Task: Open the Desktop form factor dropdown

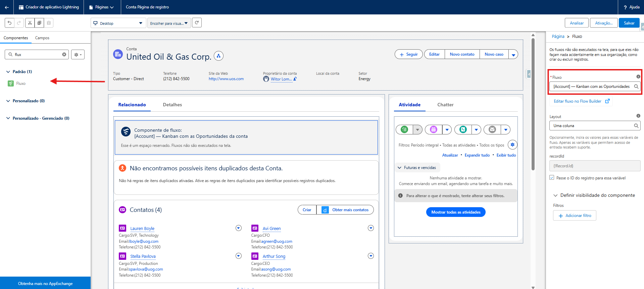Action: (x=118, y=23)
